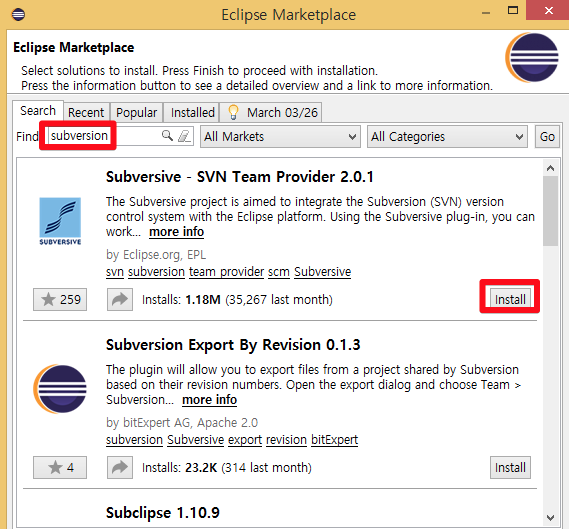Open the All Markets dropdown
Image resolution: width=569 pixels, height=529 pixels.
[280, 137]
